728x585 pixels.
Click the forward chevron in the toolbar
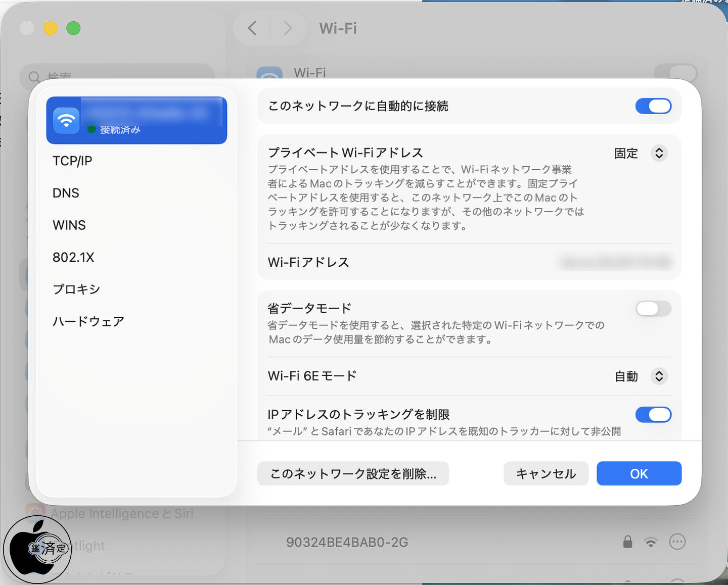[x=288, y=28]
